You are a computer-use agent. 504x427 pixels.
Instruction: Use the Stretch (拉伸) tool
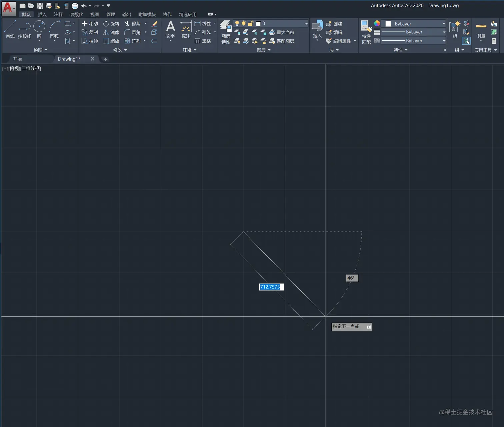tap(90, 41)
